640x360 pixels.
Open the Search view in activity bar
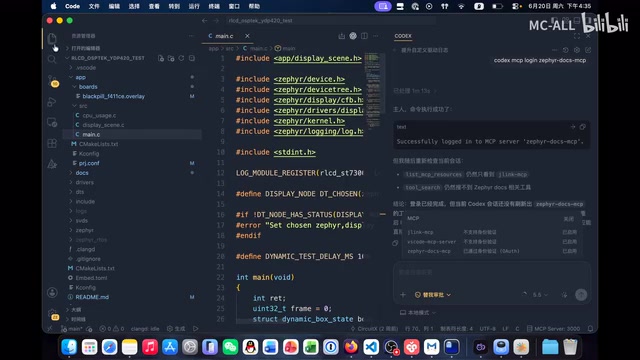point(52,60)
